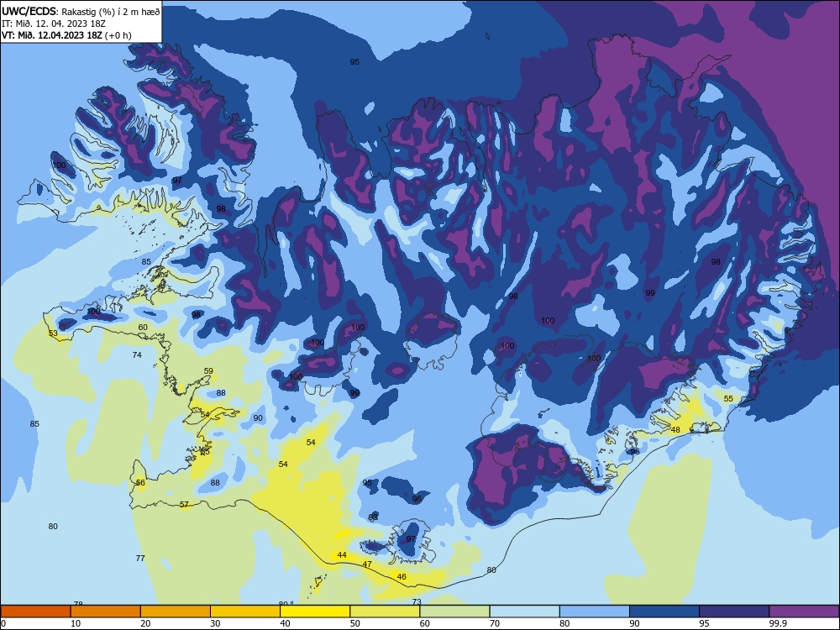
Task: Click the '77' value over the southwest sea
Action: coord(140,559)
